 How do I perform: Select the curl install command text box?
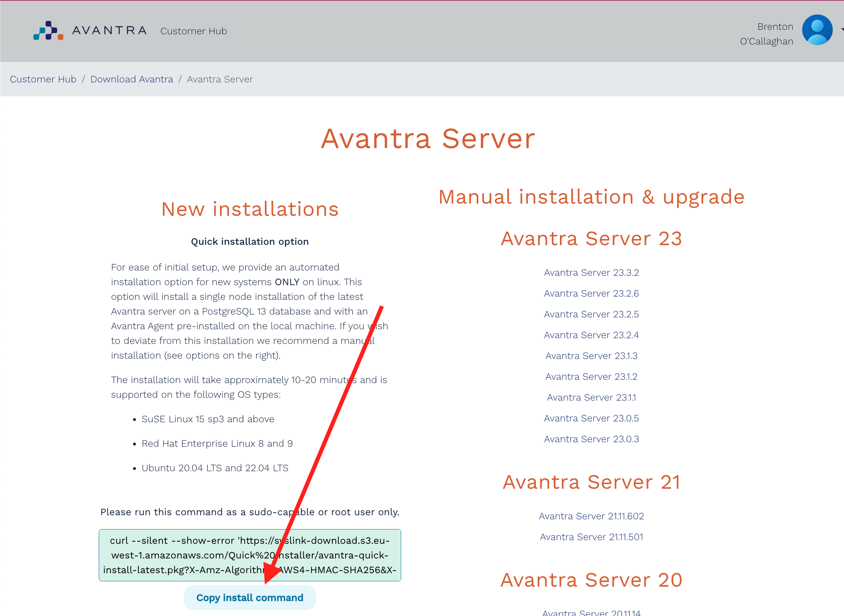(250, 555)
